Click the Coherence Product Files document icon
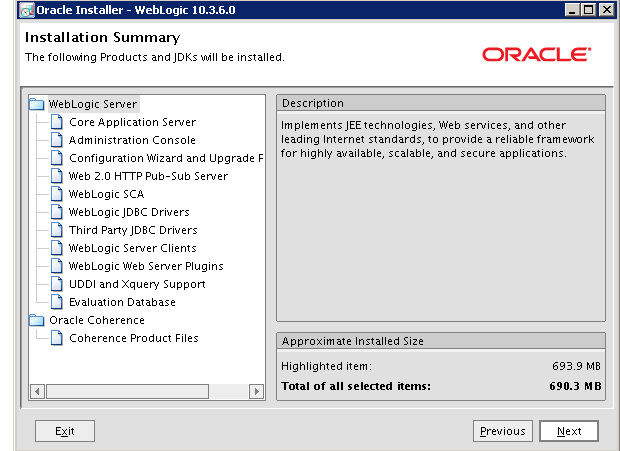The image size is (620, 451). (57, 338)
